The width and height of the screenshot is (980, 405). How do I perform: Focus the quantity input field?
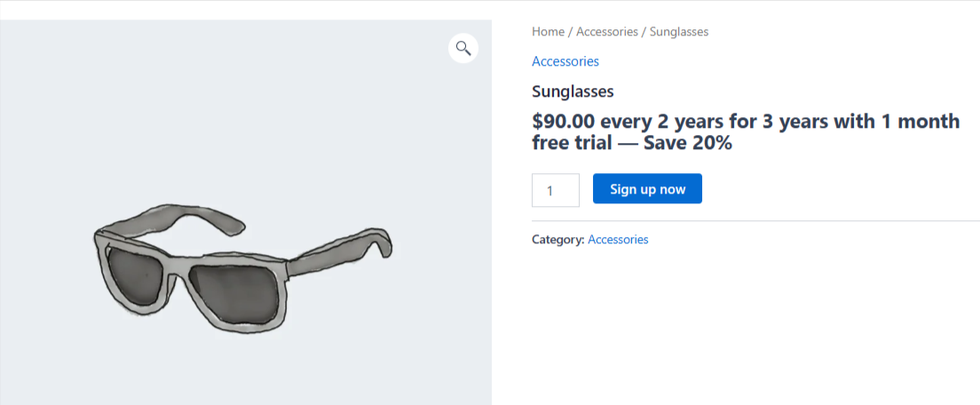pos(556,190)
